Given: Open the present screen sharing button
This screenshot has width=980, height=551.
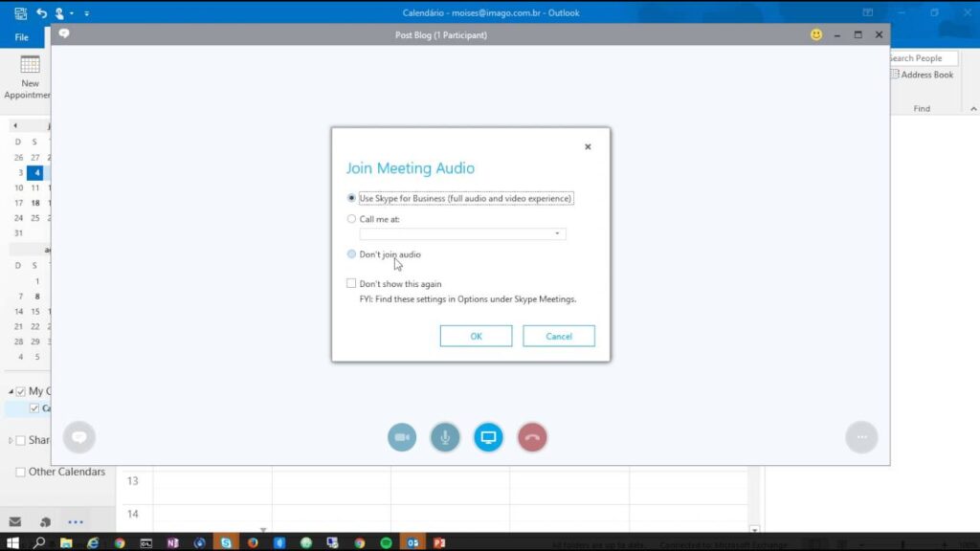Looking at the screenshot, I should coord(488,437).
